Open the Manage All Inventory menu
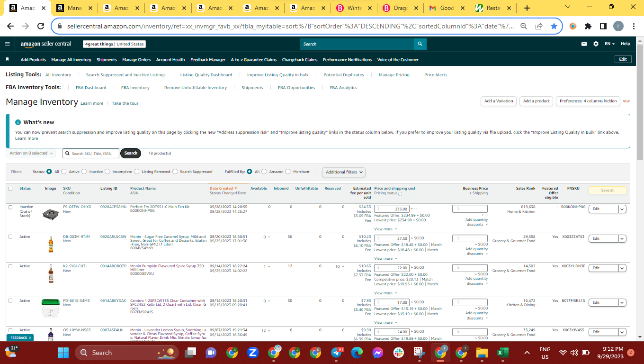The image size is (644, 364). pyautogui.click(x=71, y=60)
